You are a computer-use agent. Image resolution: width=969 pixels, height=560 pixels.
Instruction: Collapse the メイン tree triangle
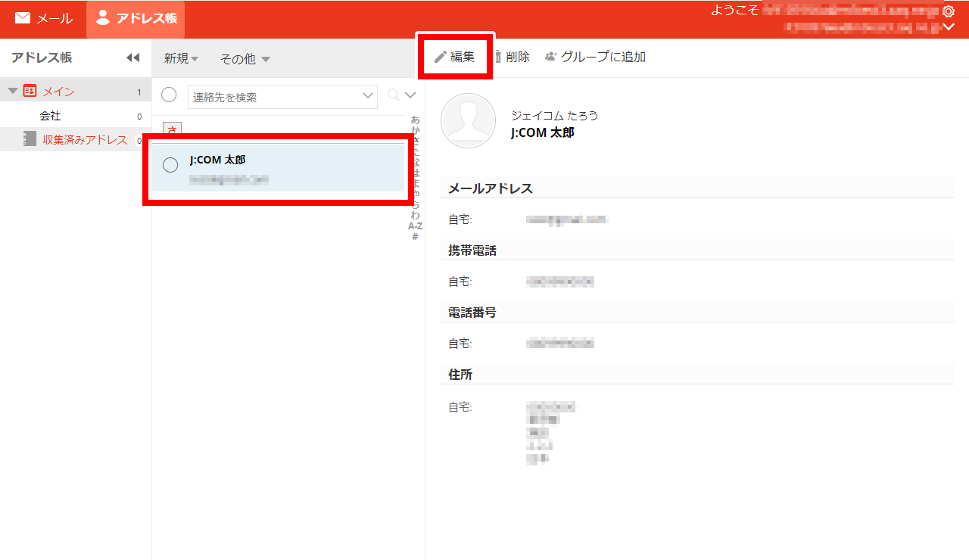click(13, 91)
